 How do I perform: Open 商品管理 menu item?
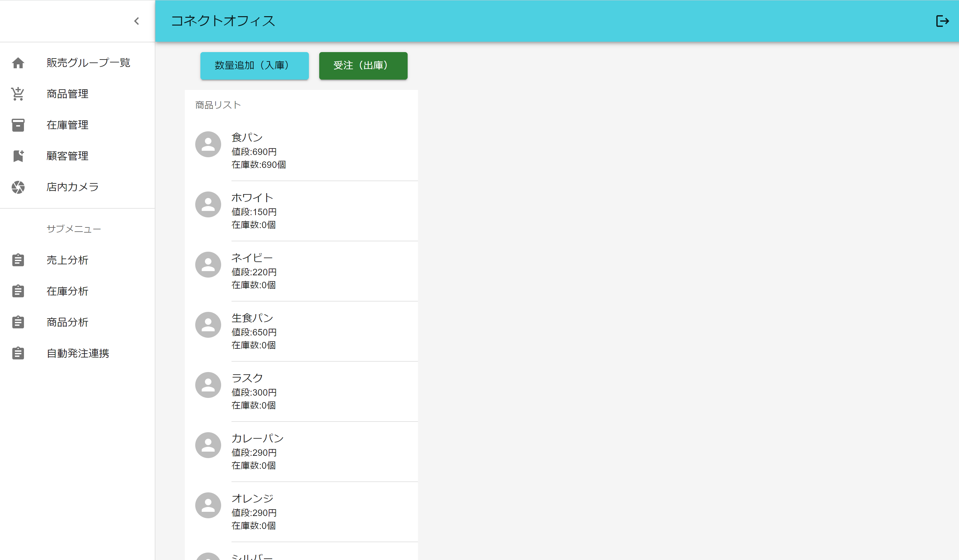tap(77, 94)
